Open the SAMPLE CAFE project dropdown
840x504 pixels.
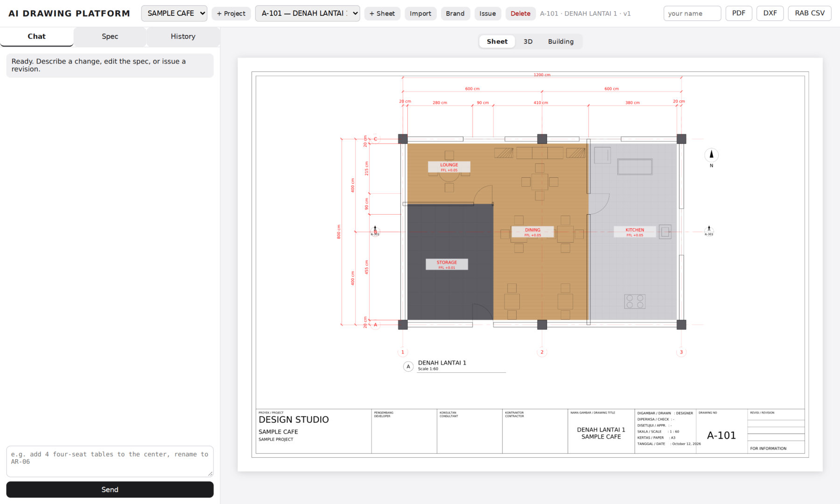[174, 14]
